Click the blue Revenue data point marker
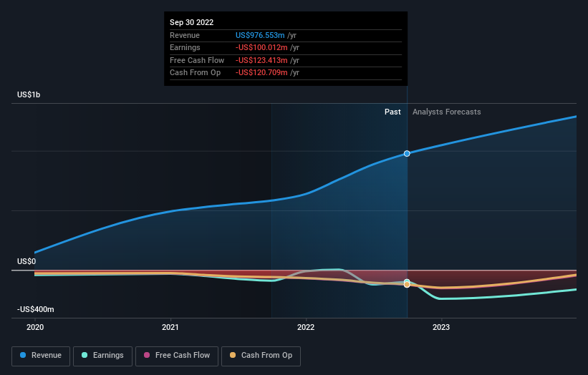 [x=407, y=154]
